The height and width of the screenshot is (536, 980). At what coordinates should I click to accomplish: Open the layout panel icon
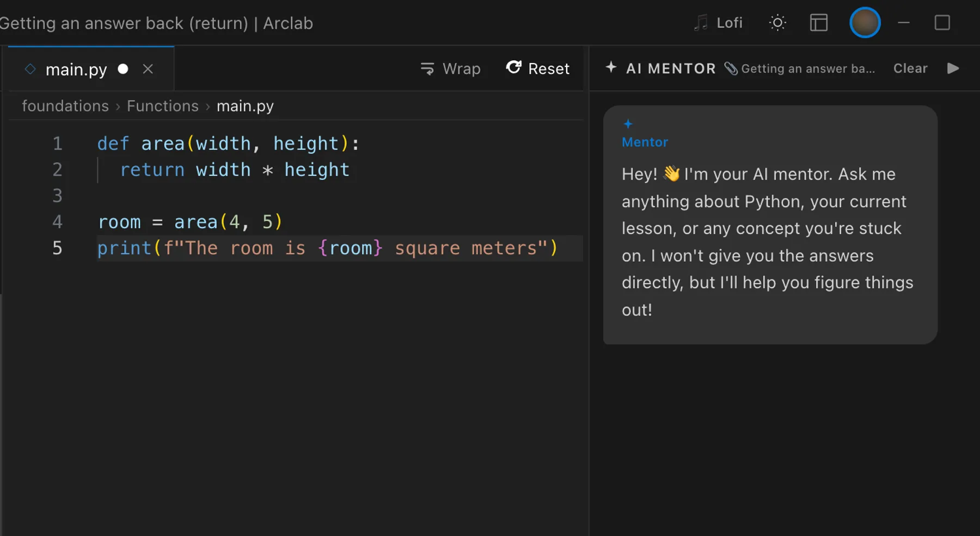point(818,23)
